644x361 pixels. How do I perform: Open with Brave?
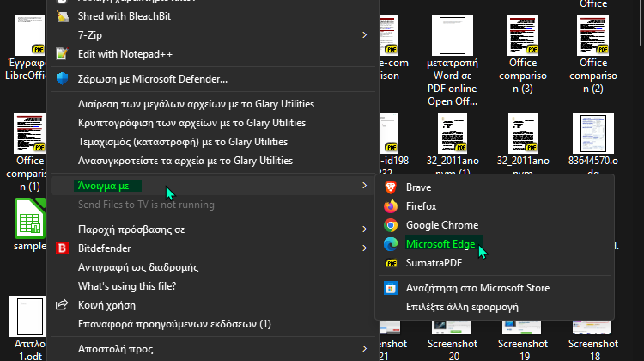(495, 187)
